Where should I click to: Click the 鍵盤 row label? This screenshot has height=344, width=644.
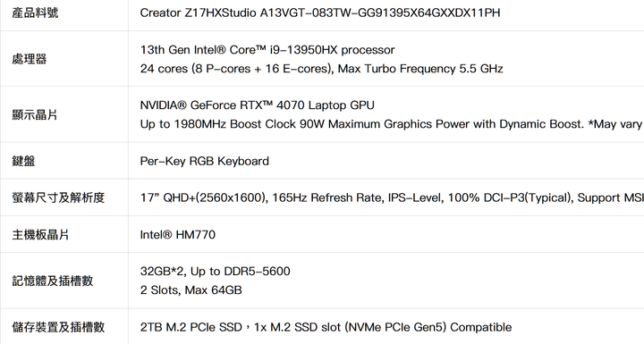click(x=23, y=161)
